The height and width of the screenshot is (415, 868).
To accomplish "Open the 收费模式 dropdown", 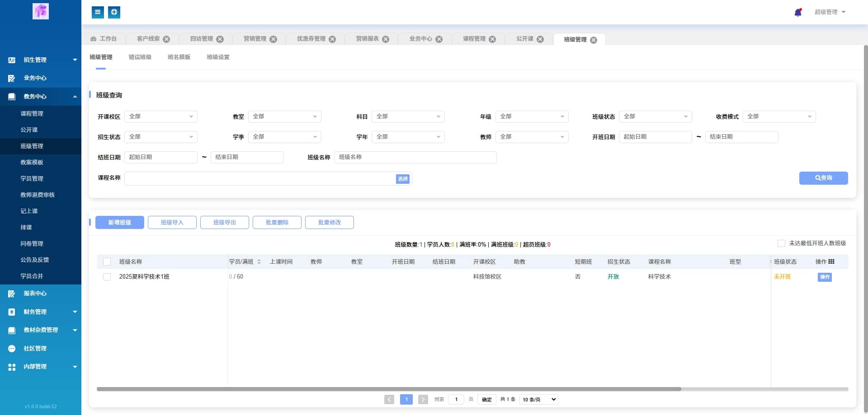I will pyautogui.click(x=779, y=117).
